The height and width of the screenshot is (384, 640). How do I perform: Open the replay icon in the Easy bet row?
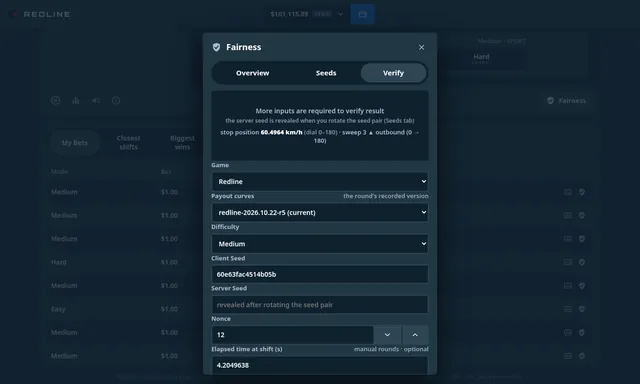coord(568,309)
